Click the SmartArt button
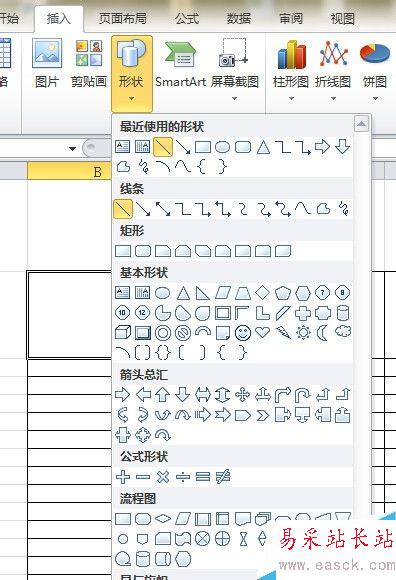396x580 pixels. (180, 64)
